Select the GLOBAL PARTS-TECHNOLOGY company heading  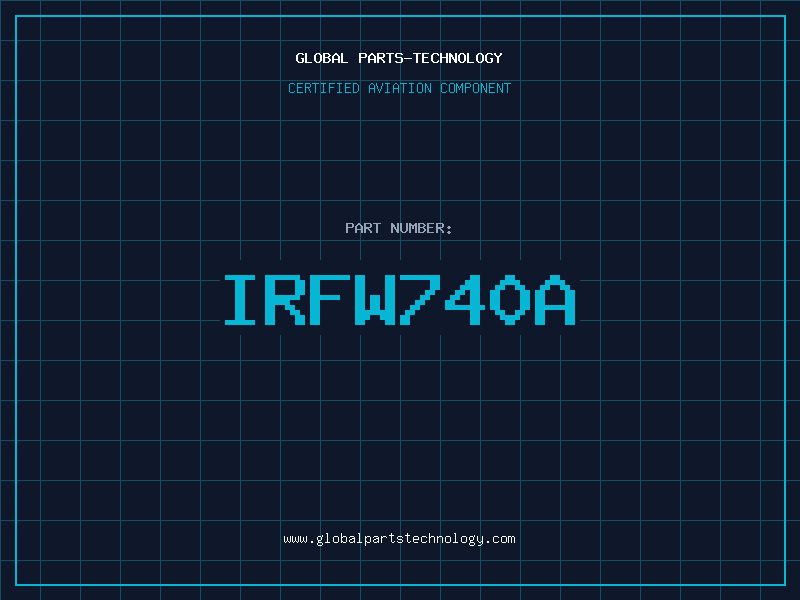click(399, 58)
